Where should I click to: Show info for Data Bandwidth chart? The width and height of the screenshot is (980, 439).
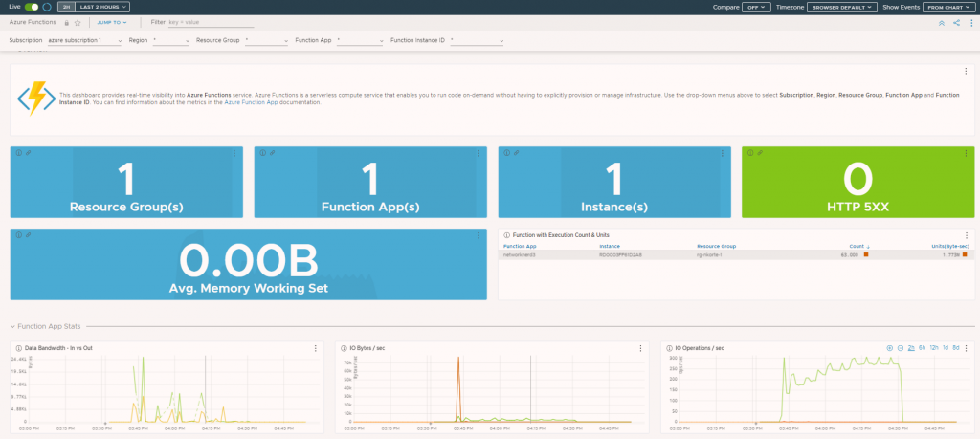(19, 348)
